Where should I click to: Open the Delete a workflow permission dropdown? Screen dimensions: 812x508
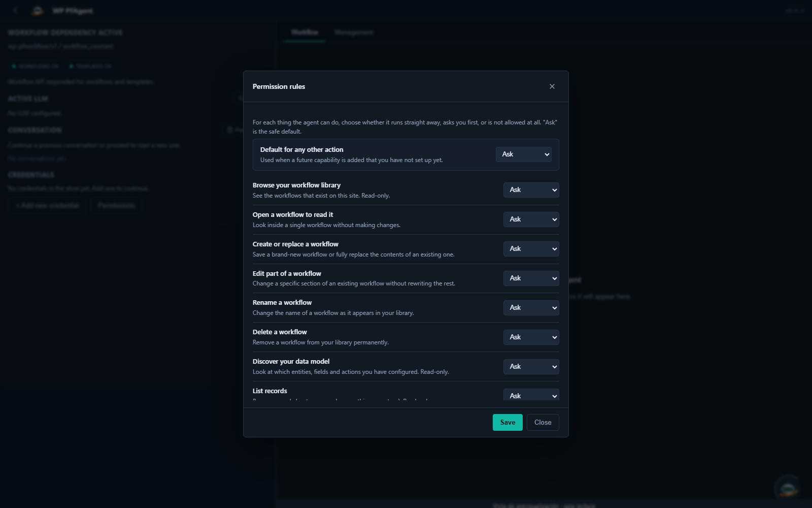531,337
